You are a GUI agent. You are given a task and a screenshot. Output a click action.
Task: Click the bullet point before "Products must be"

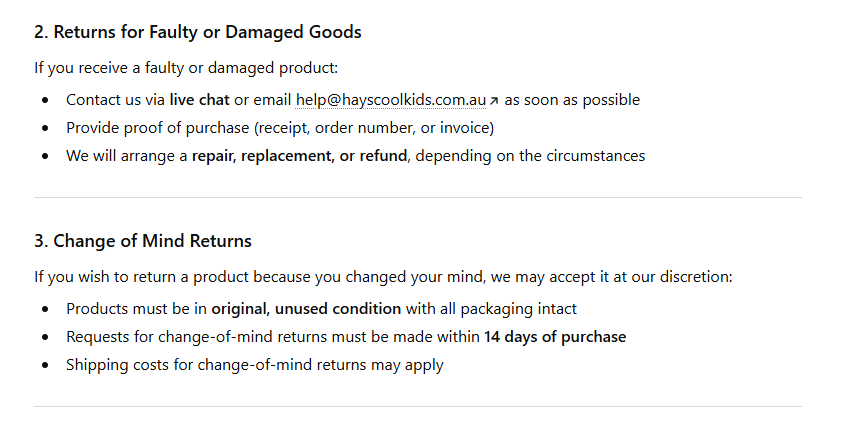45,309
